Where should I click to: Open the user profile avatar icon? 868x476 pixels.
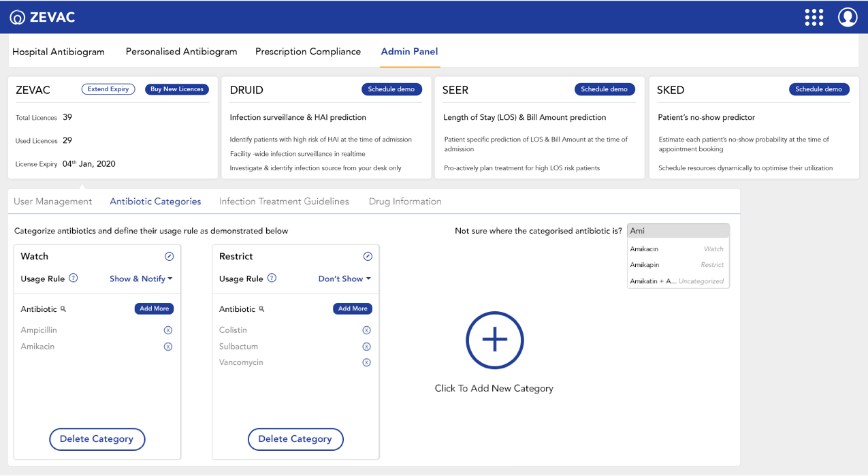(847, 17)
